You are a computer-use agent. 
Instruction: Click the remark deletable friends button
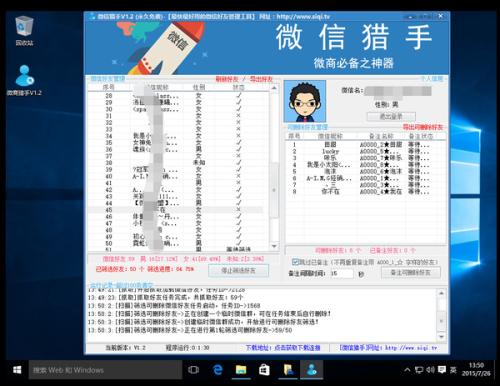click(411, 273)
